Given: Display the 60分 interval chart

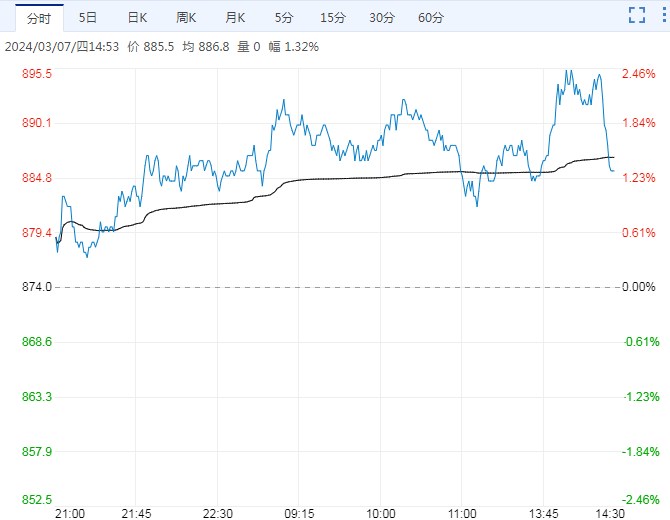Looking at the screenshot, I should (430, 18).
